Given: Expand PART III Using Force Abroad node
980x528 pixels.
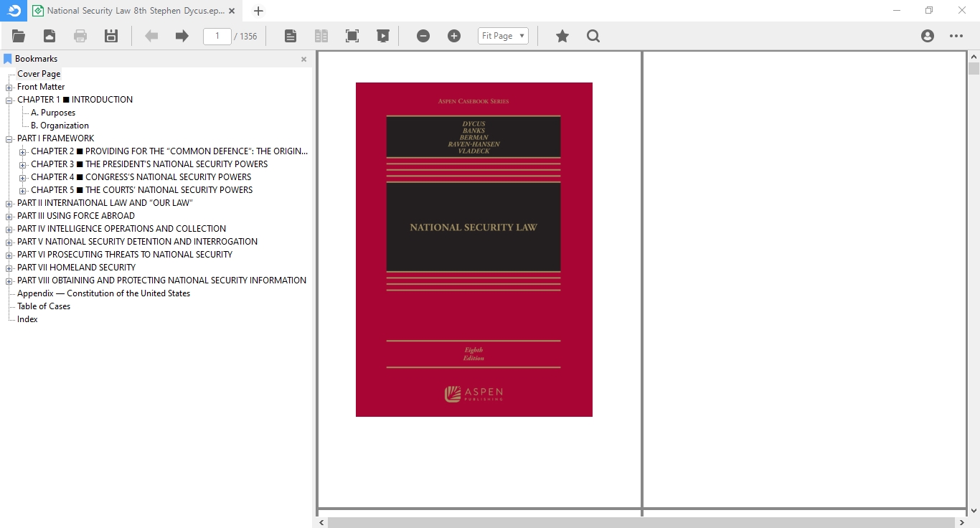Looking at the screenshot, I should (9, 217).
